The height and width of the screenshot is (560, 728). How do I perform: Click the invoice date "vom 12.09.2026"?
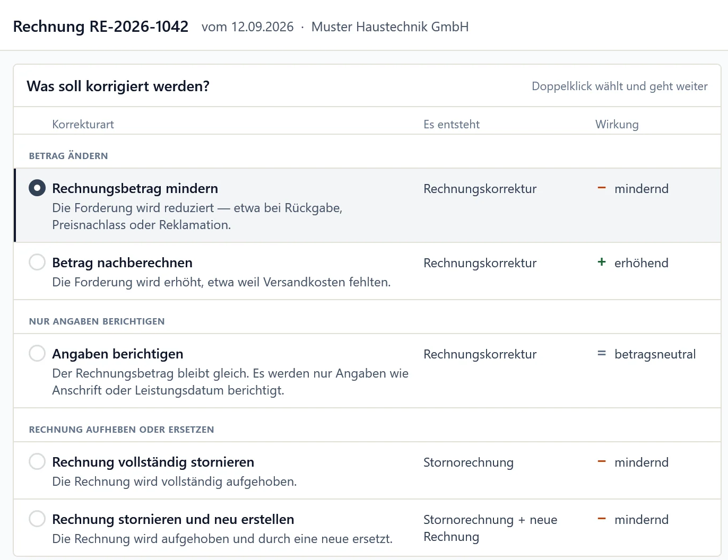point(247,27)
